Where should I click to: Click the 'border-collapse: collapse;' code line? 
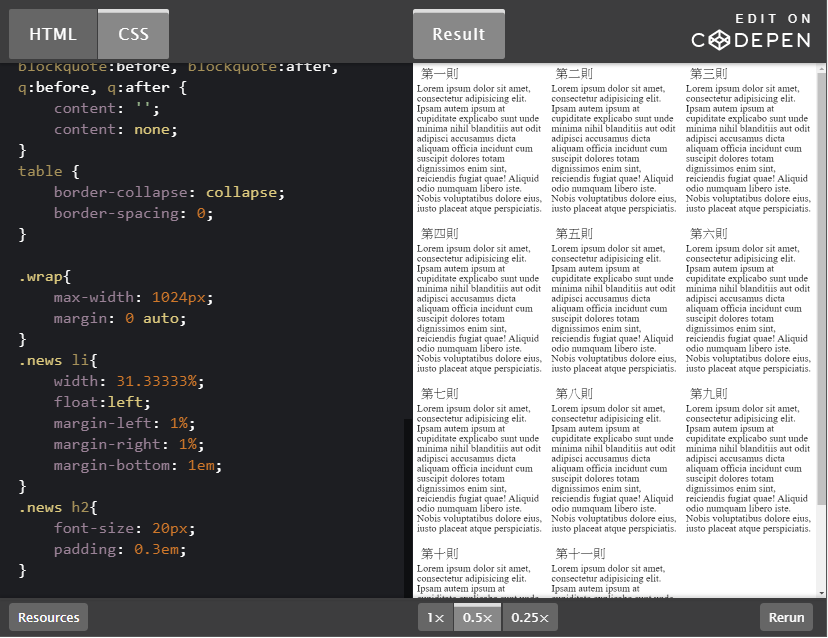click(169, 192)
